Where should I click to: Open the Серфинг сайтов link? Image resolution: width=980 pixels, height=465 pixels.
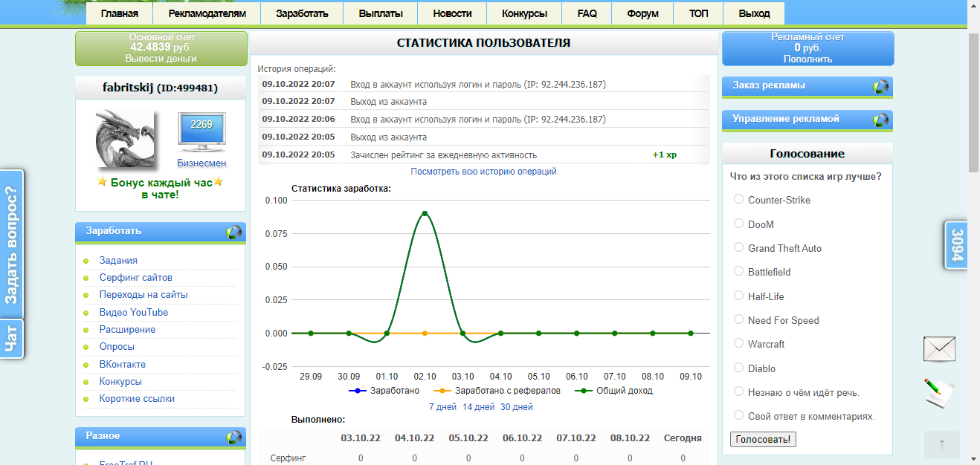click(x=136, y=278)
